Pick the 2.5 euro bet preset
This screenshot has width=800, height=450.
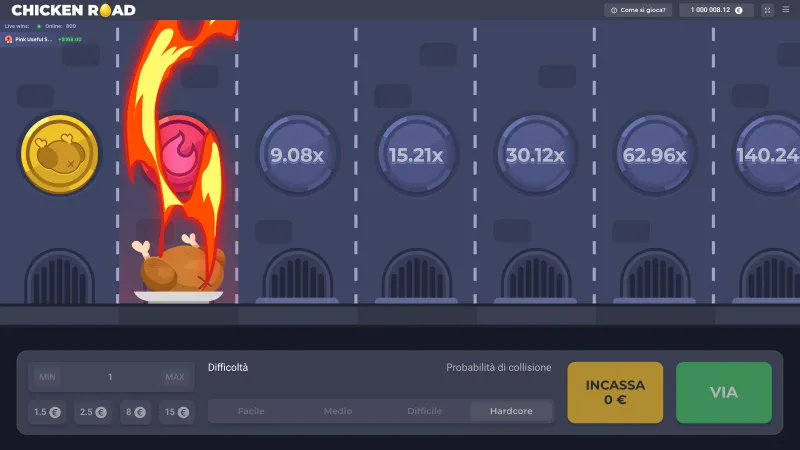(x=93, y=412)
